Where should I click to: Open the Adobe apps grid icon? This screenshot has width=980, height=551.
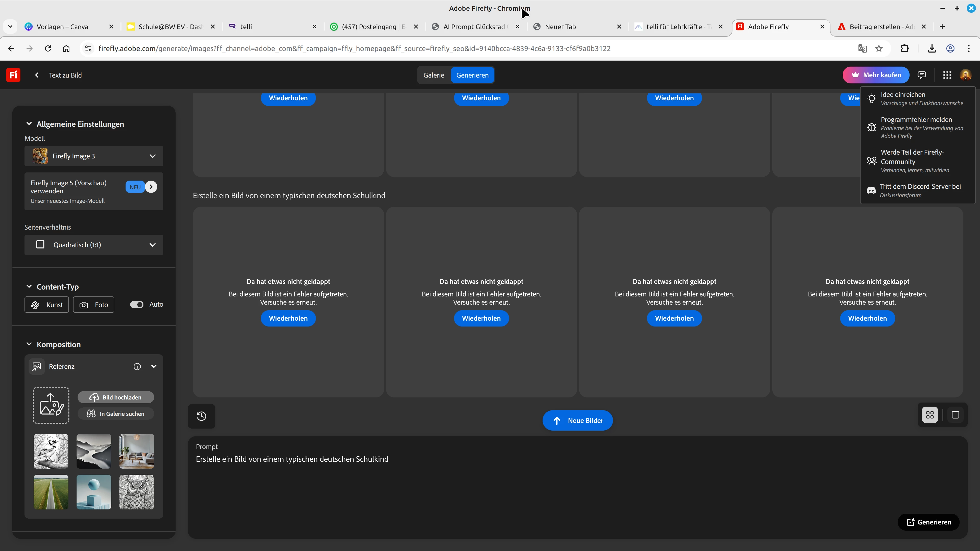click(x=947, y=75)
